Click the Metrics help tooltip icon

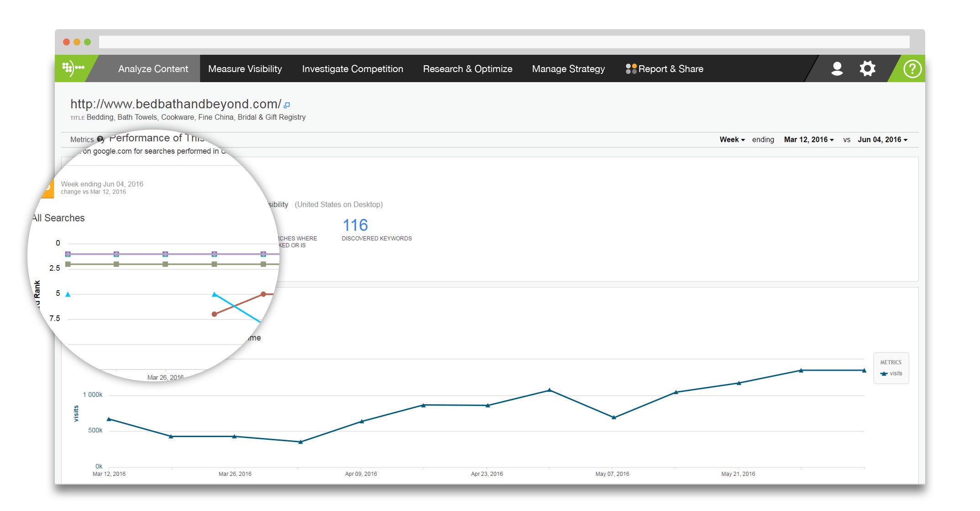coord(100,139)
